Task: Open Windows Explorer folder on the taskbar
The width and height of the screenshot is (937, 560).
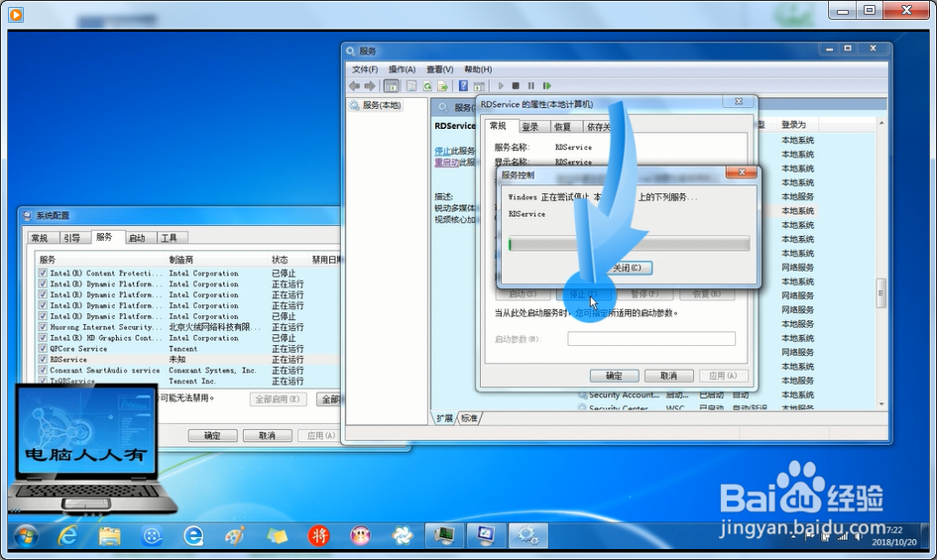Action: pyautogui.click(x=110, y=535)
